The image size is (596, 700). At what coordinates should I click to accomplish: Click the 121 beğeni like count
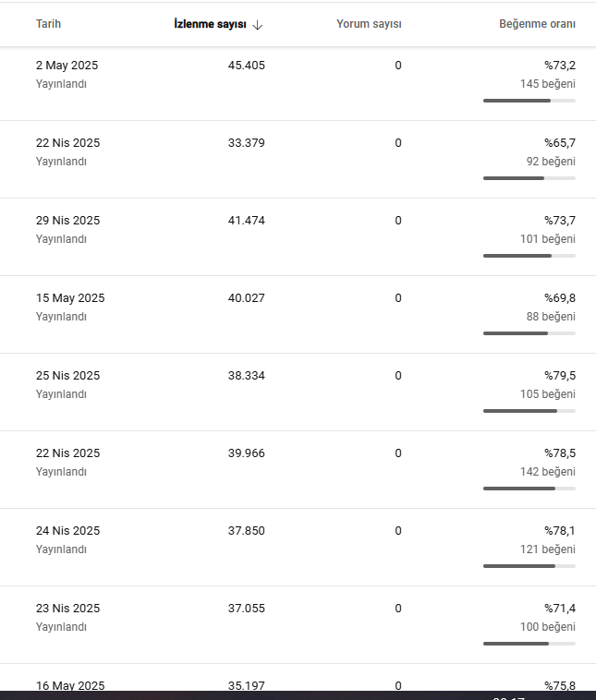pyautogui.click(x=547, y=549)
